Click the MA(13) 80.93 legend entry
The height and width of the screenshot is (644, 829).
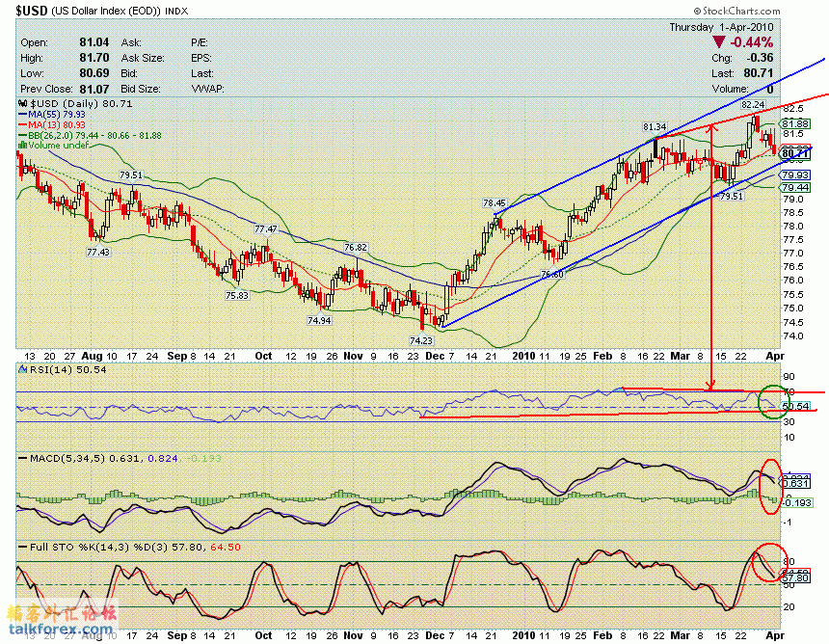(x=52, y=124)
